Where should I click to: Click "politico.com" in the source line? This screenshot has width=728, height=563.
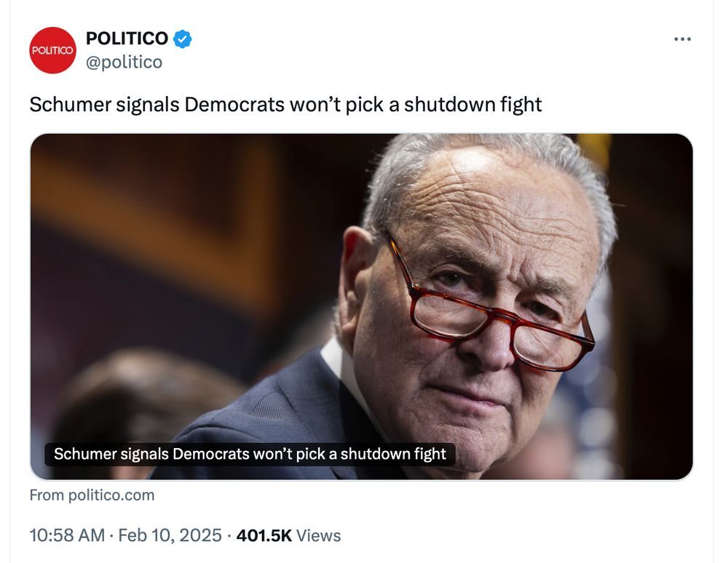[x=111, y=495]
